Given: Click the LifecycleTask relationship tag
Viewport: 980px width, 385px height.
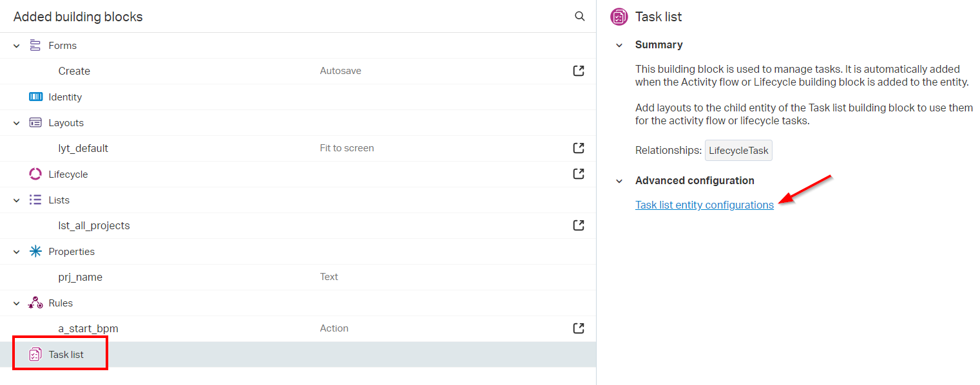Looking at the screenshot, I should point(738,151).
